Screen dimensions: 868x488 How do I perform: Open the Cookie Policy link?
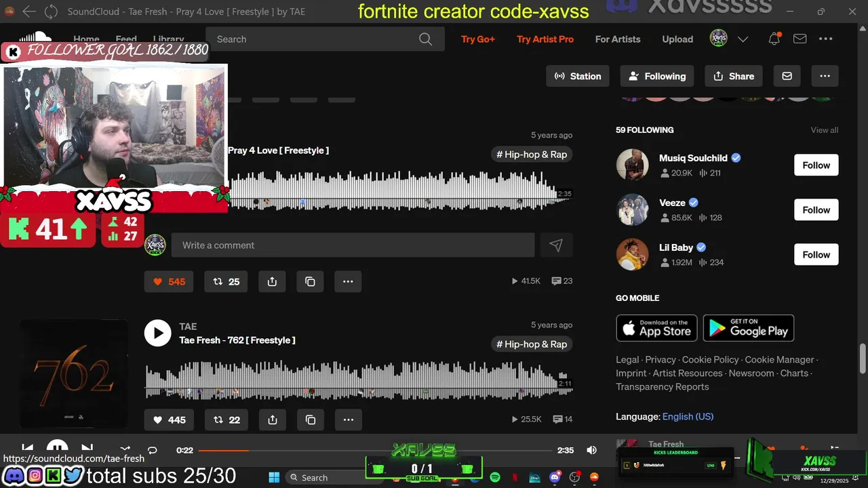click(710, 360)
